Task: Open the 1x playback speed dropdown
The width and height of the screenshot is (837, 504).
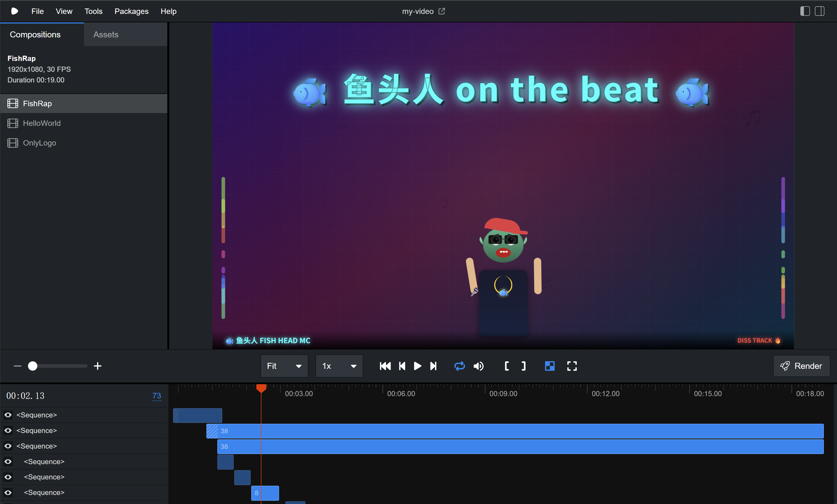Action: [x=339, y=366]
